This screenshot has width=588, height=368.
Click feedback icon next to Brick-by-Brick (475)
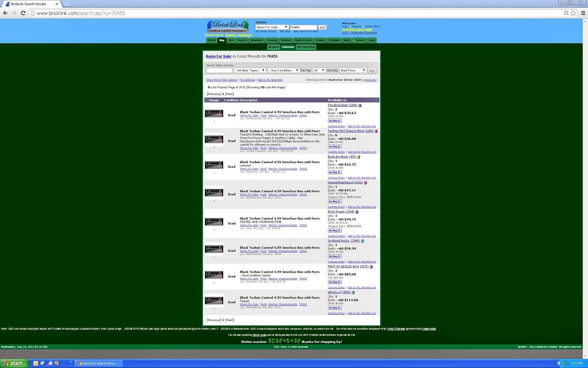pos(359,157)
